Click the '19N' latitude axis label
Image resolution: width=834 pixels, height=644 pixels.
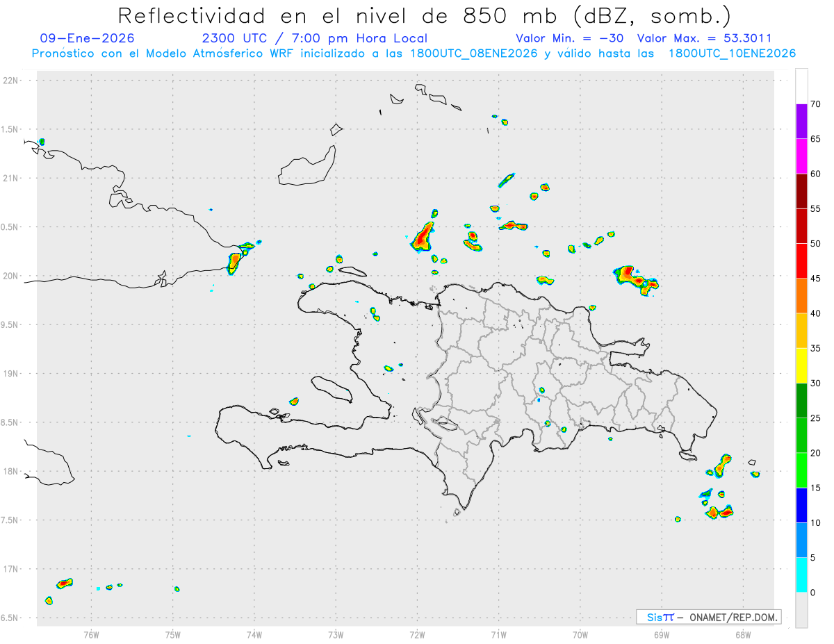click(x=11, y=374)
